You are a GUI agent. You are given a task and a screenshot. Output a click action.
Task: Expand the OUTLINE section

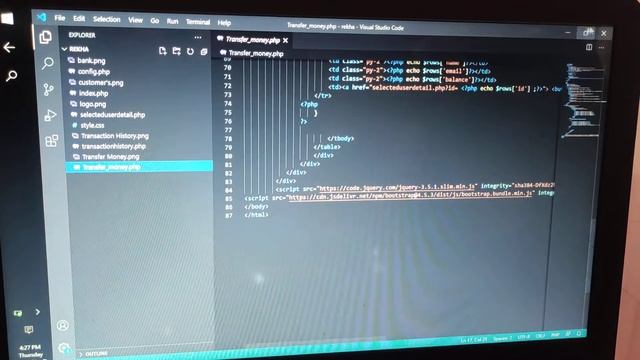93,353
